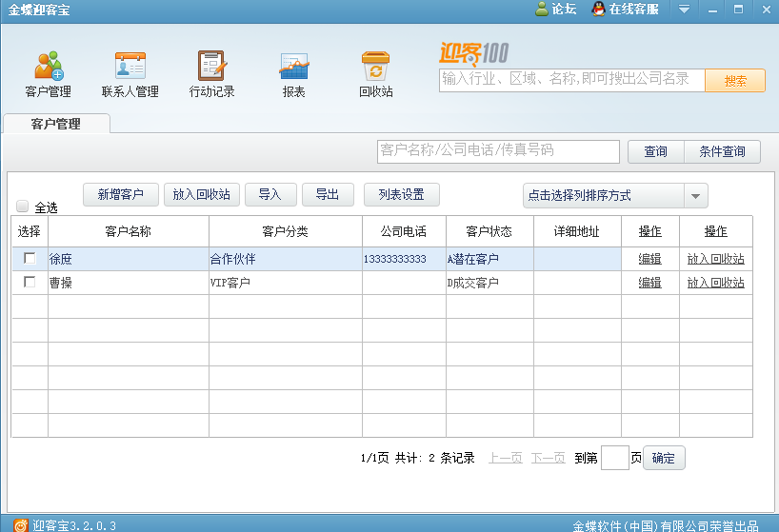The width and height of the screenshot is (779, 532).
Task: Click the 确定 page jump button
Action: [664, 458]
